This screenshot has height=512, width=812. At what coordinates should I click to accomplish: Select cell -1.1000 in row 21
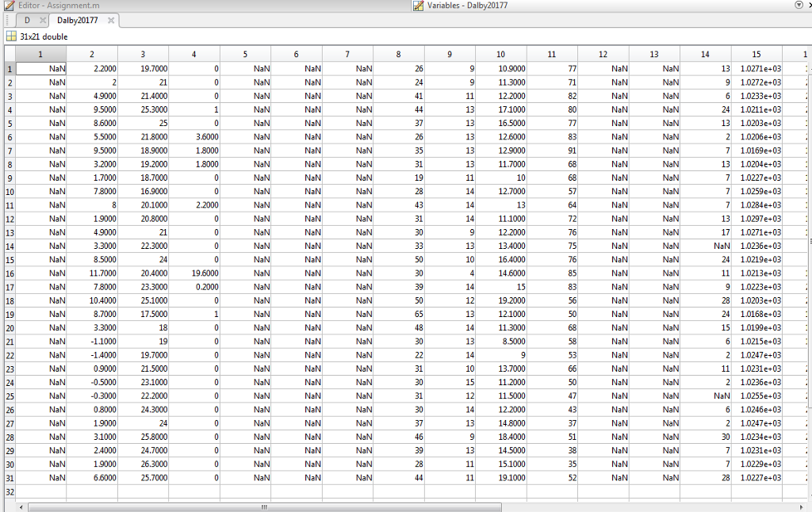[x=92, y=342]
